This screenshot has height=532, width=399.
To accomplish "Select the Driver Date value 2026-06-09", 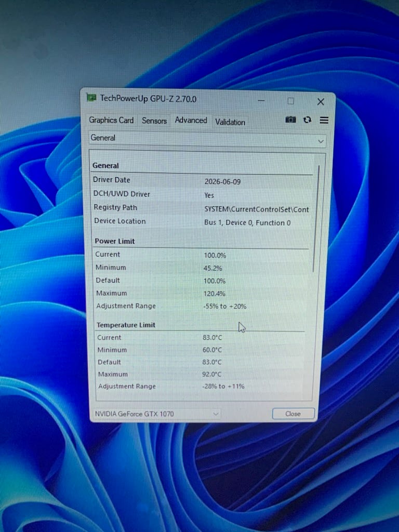I will 222,182.
